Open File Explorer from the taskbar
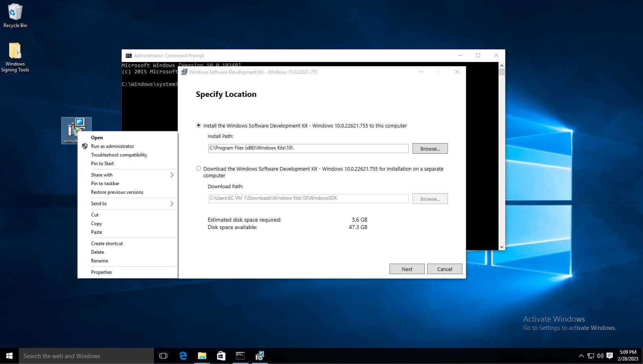Image resolution: width=643 pixels, height=364 pixels. tap(202, 356)
